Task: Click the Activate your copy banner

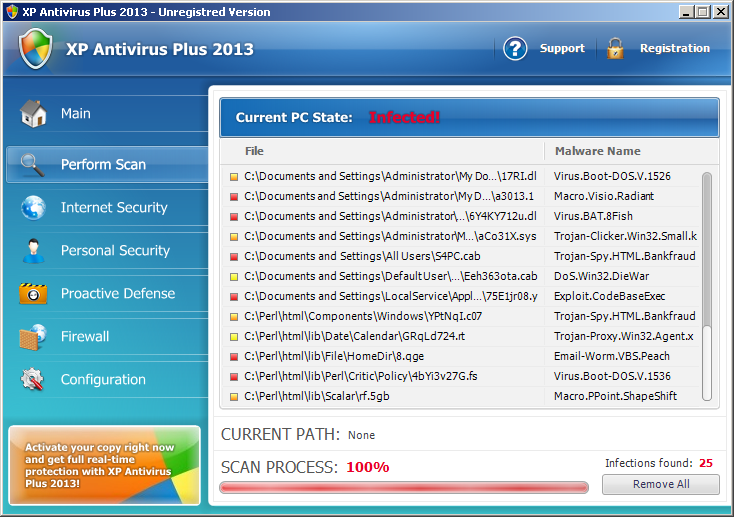Action: point(105,465)
